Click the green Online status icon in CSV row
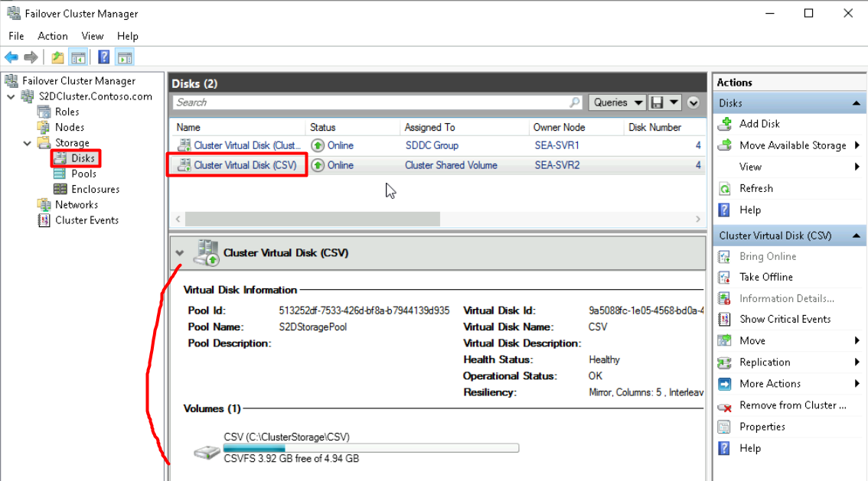This screenshot has width=868, height=481. (318, 165)
